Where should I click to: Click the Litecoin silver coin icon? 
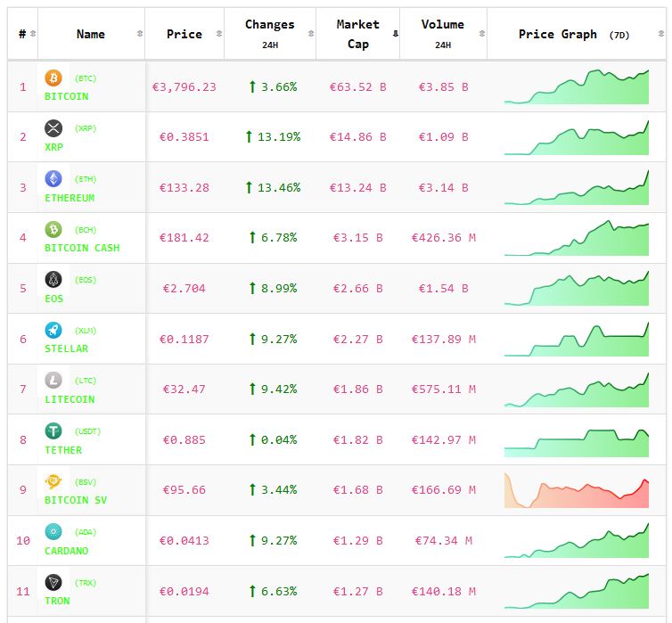point(53,381)
